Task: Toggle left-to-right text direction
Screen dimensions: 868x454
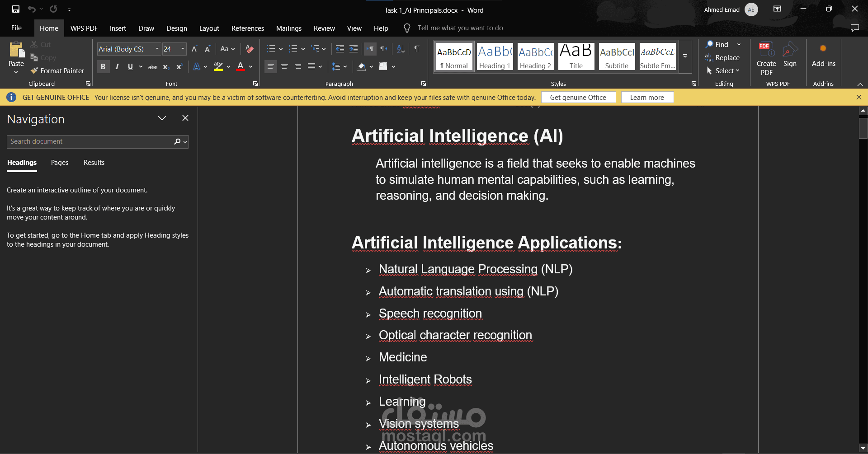Action: 370,49
